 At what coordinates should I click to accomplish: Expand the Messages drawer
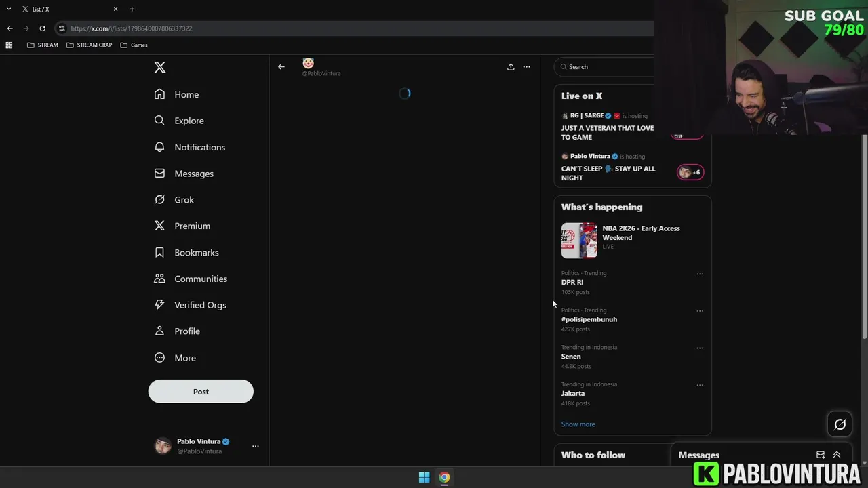coord(837,455)
